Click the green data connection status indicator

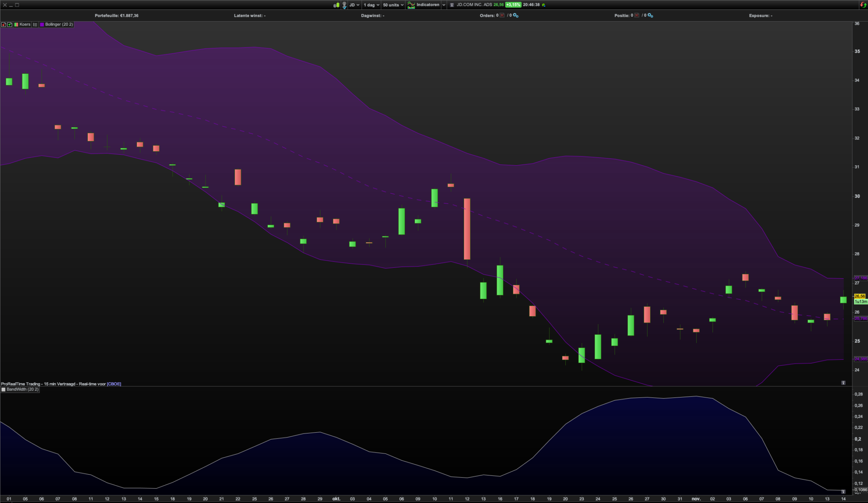[x=544, y=5]
